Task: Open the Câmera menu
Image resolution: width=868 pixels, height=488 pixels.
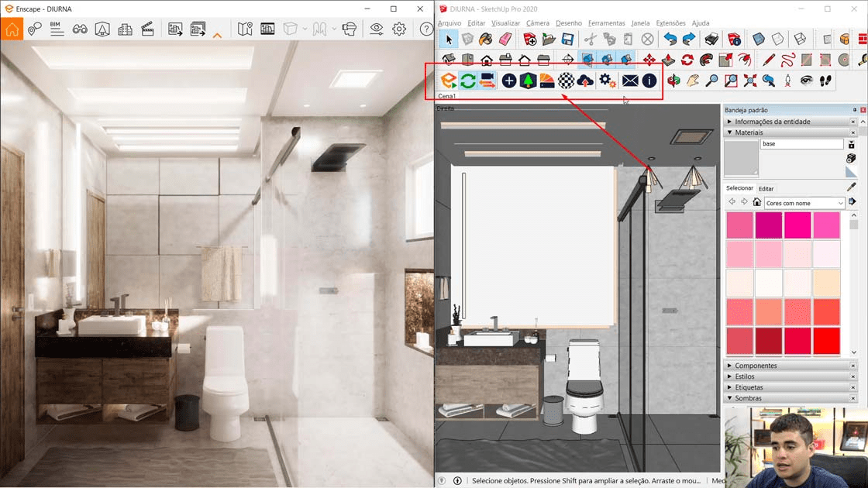Action: (x=538, y=23)
